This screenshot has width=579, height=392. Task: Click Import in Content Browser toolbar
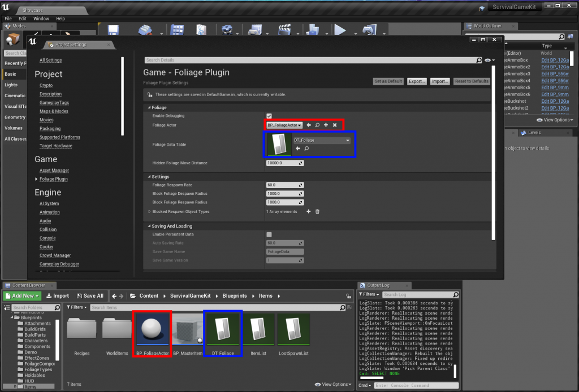pyautogui.click(x=58, y=295)
